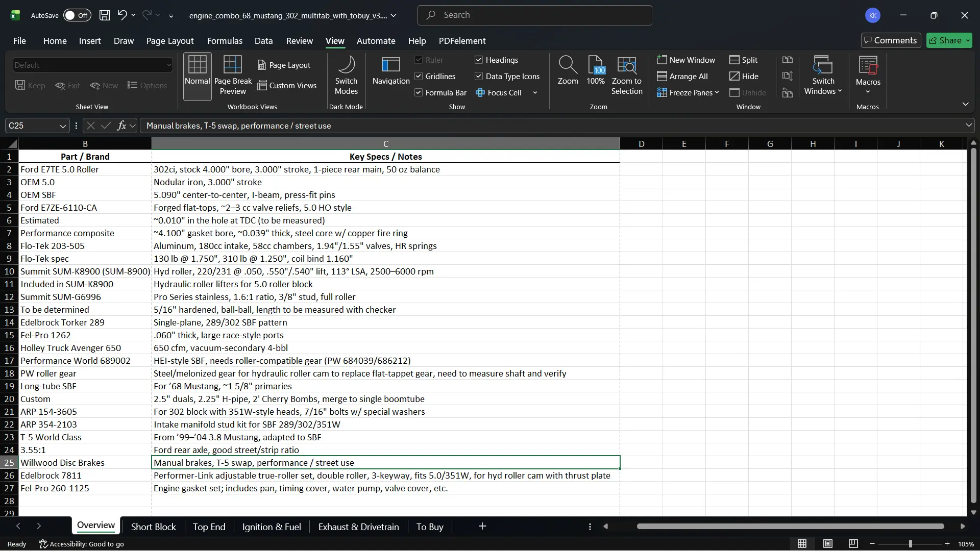Screen dimensions: 980x551
Task: Open the To Buy sheet tab
Action: (x=430, y=527)
